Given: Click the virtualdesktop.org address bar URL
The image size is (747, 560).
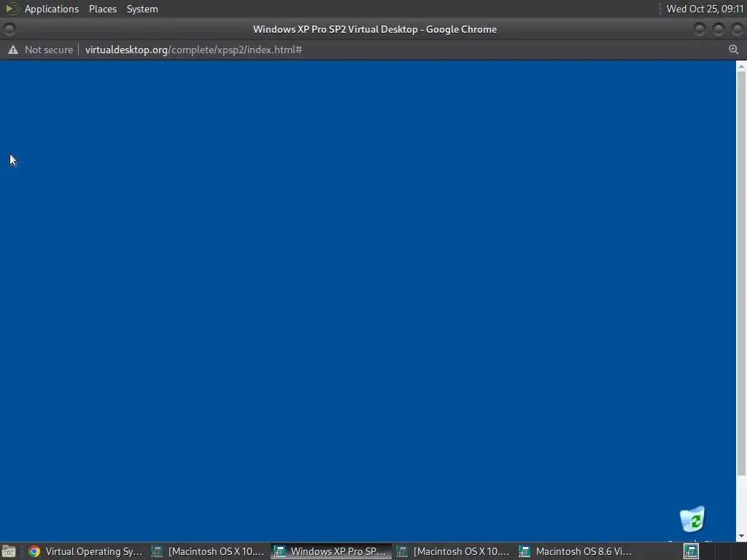Looking at the screenshot, I should pyautogui.click(x=193, y=50).
